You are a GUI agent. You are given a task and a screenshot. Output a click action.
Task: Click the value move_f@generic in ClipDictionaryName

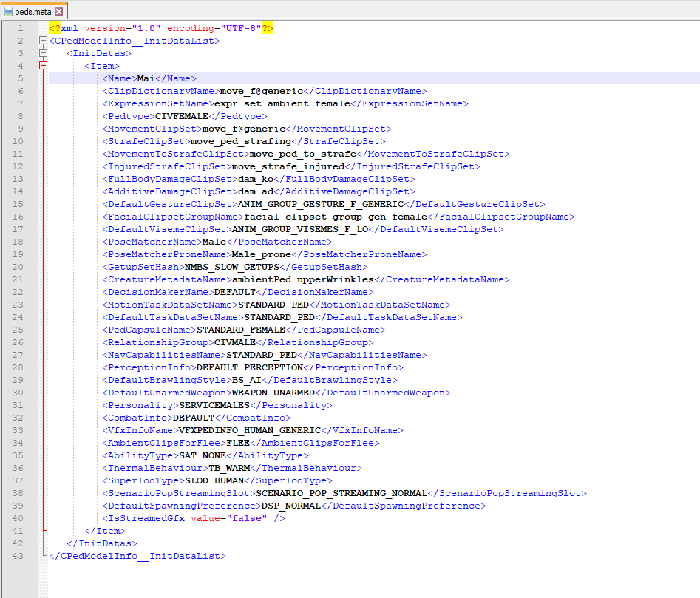pos(262,91)
